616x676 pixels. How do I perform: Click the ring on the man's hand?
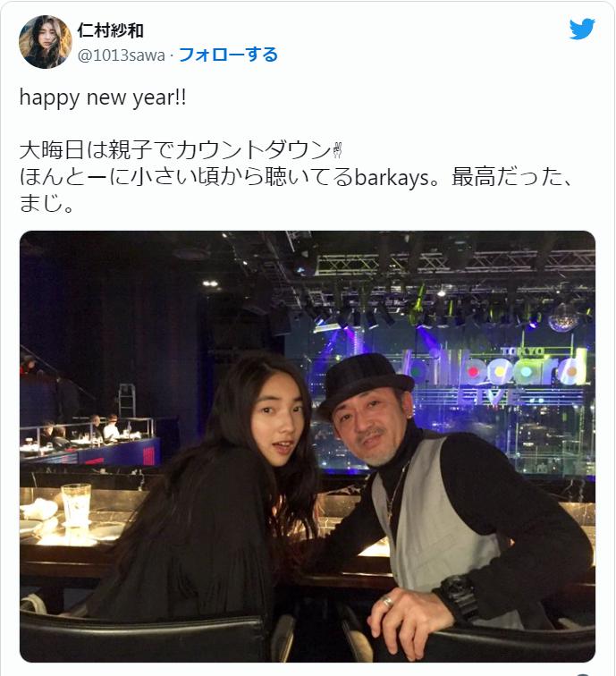pos(386,602)
